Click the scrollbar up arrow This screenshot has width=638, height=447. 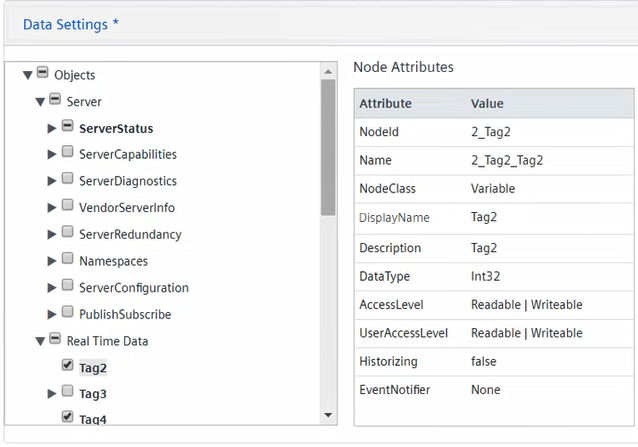[328, 71]
